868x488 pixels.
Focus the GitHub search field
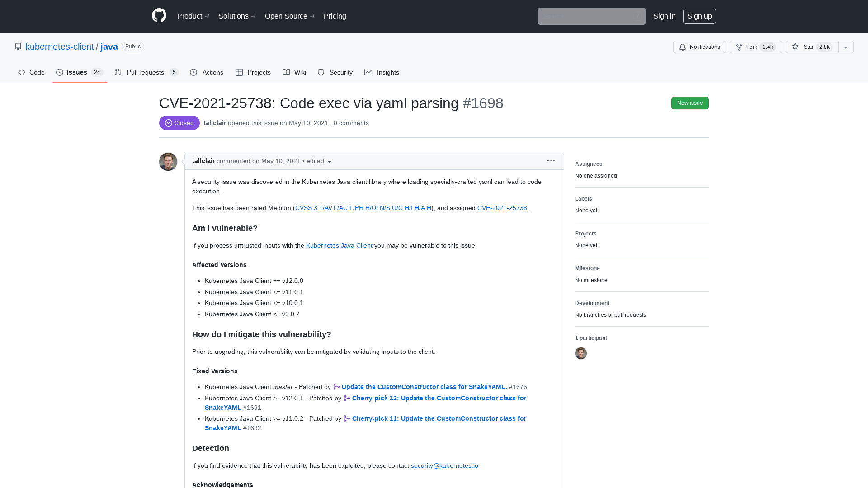[x=591, y=16]
